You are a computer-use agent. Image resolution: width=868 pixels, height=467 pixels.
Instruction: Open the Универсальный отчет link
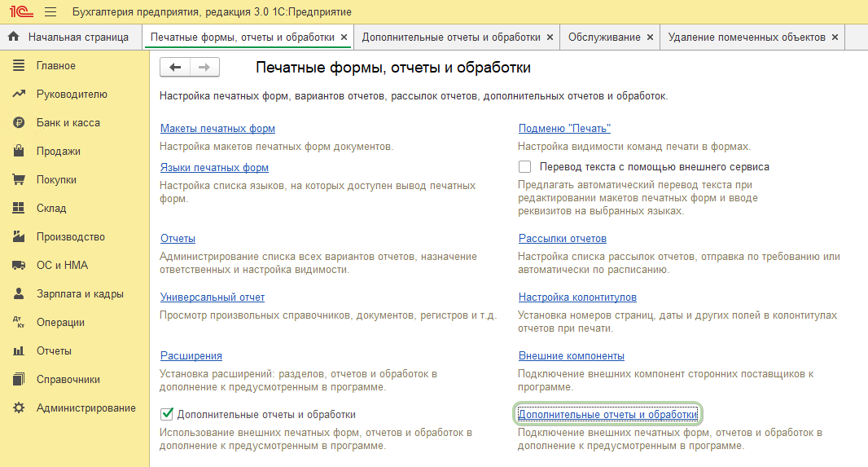[x=213, y=297]
